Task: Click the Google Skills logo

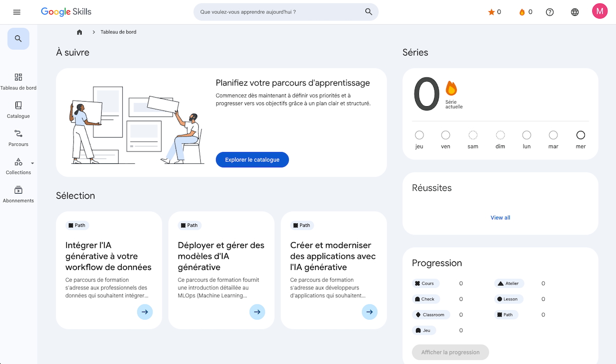Action: [66, 12]
